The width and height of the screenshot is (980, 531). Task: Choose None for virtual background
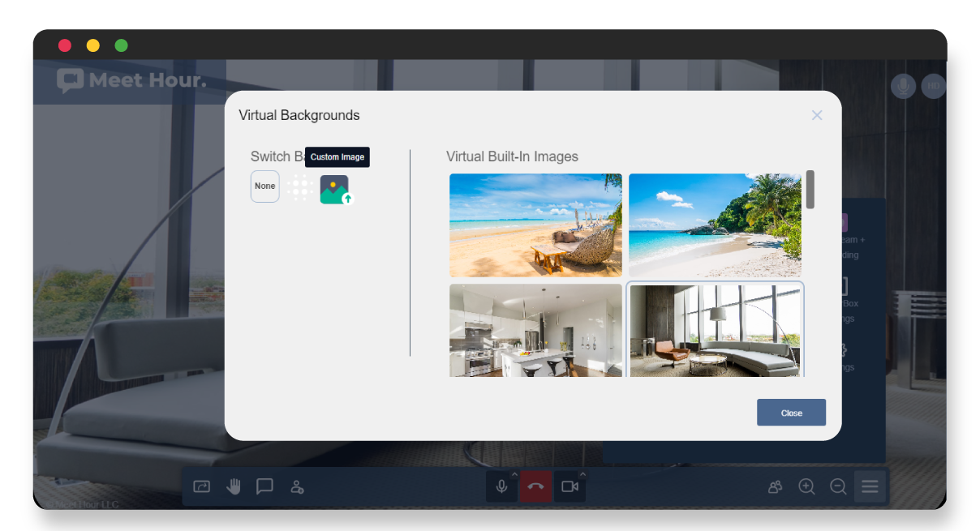pos(265,186)
